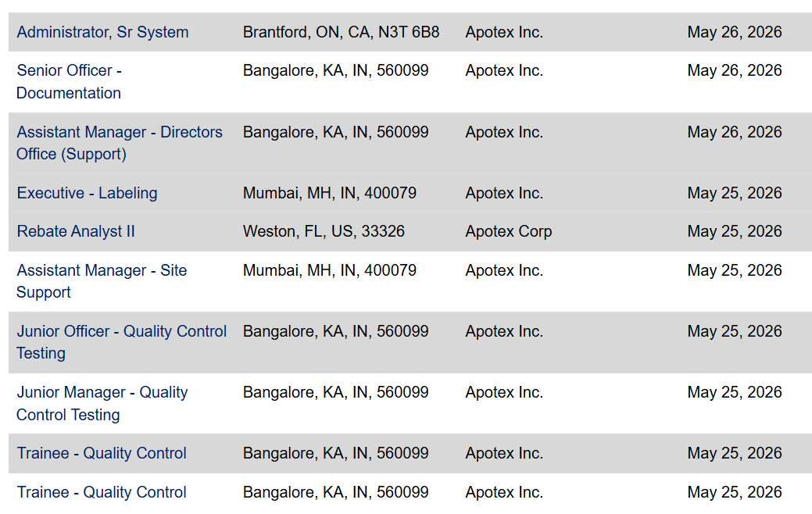Open the Senior Officer - Documentation job link
This screenshot has height=514, width=812.
[x=69, y=81]
